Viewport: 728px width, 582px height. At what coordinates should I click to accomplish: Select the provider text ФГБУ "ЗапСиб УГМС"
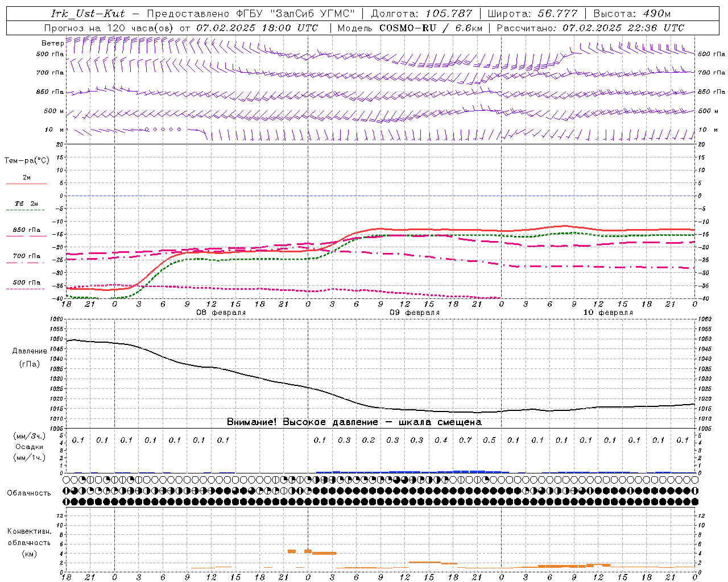coord(295,14)
